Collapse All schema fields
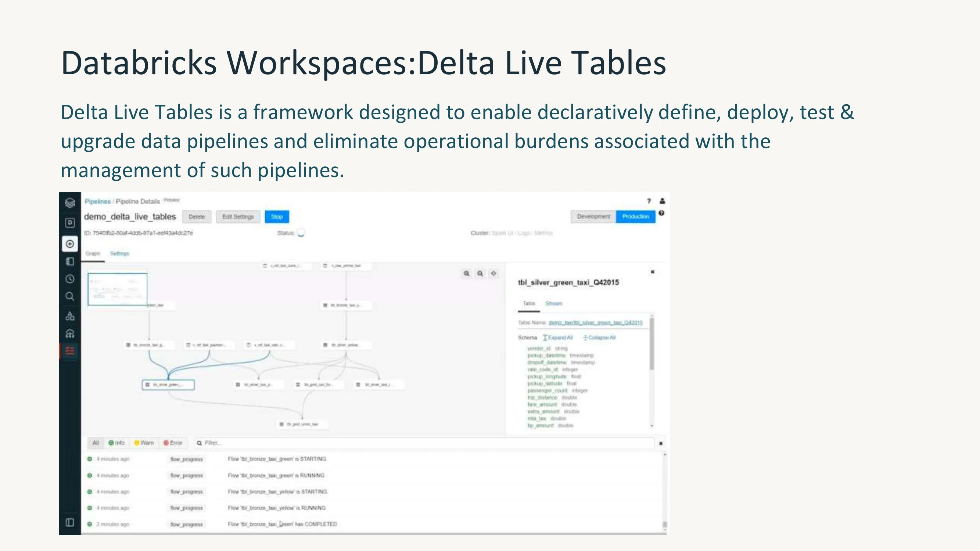980x551 pixels. pos(599,338)
